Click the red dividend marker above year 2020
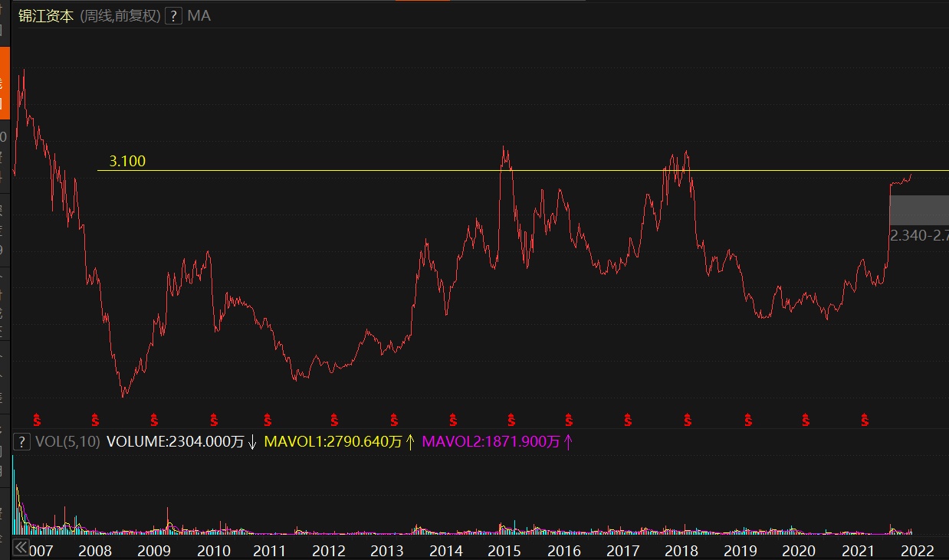Image resolution: width=949 pixels, height=560 pixels. coord(806,420)
